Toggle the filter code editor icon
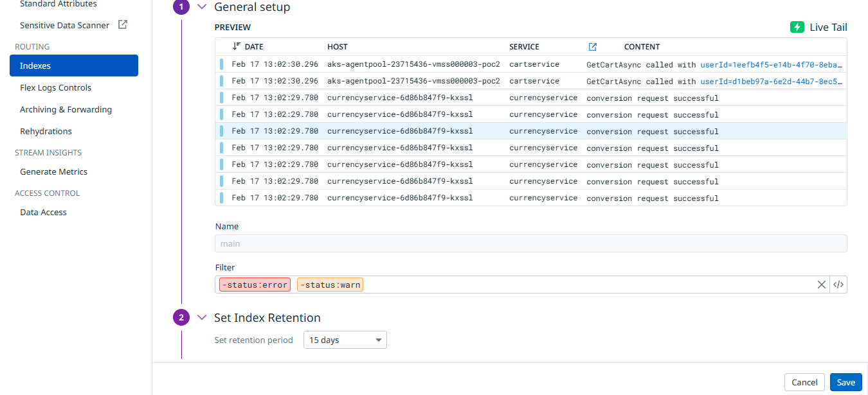868x395 pixels. click(x=838, y=285)
